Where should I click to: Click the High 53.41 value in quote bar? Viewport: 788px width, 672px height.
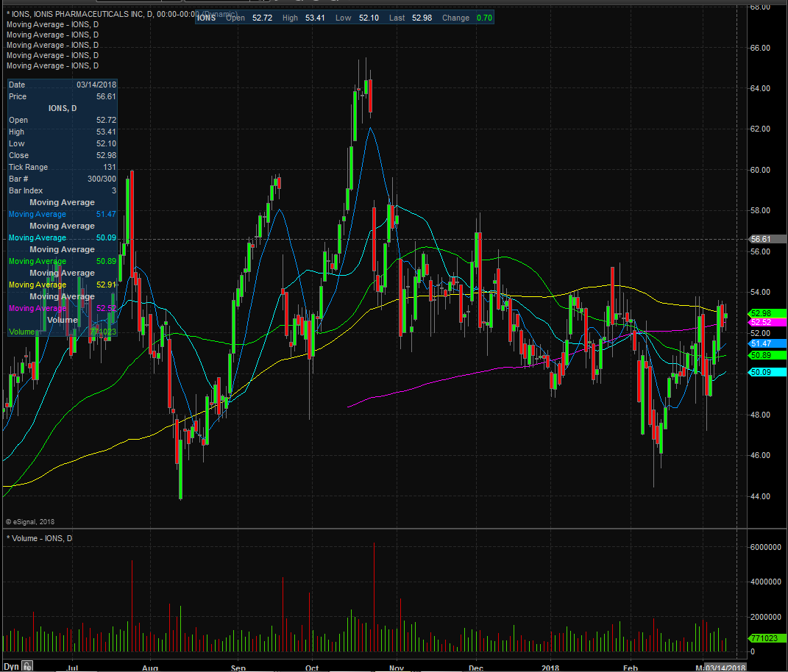(x=315, y=18)
